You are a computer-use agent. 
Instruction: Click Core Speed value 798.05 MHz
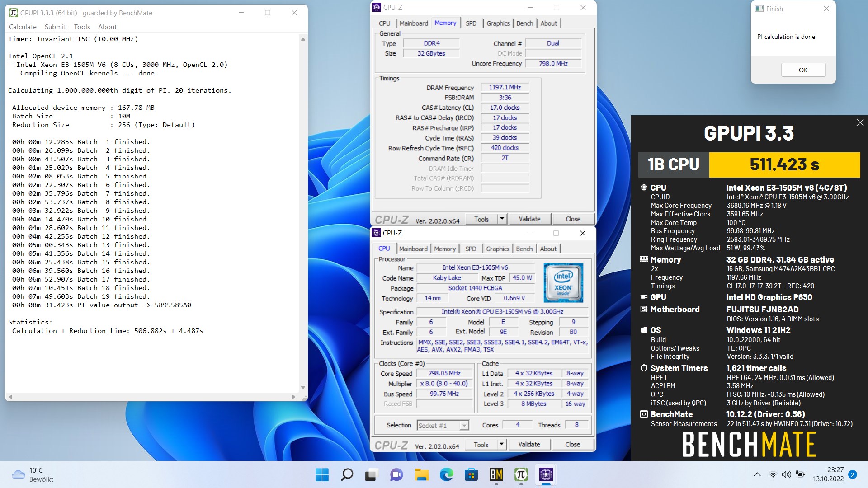pos(444,373)
